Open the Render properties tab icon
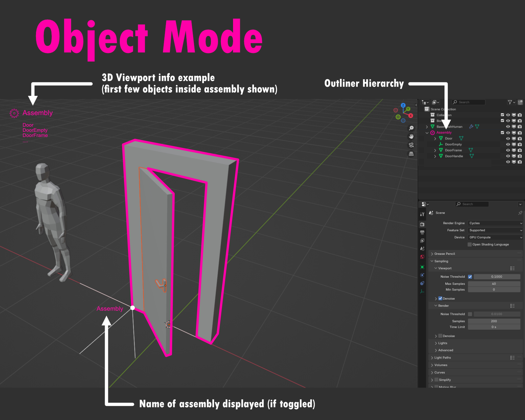This screenshot has width=525, height=420. coord(422,224)
